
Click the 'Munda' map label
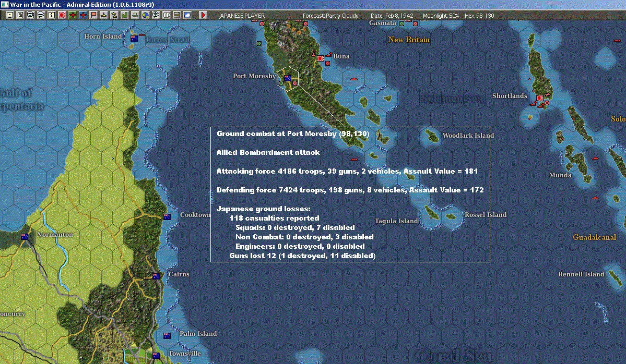point(560,175)
